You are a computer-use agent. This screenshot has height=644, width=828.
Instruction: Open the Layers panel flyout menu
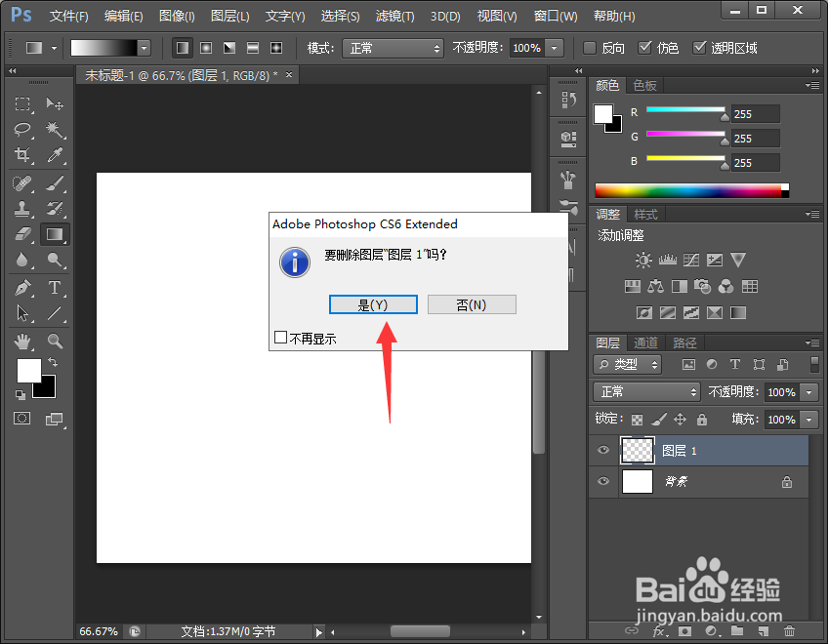[x=812, y=343]
